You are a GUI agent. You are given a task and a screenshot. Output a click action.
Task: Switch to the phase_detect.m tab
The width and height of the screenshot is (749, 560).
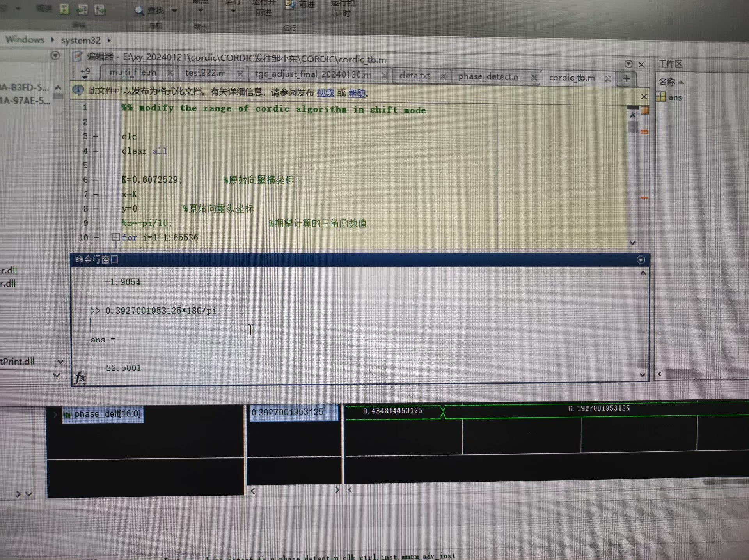point(489,77)
